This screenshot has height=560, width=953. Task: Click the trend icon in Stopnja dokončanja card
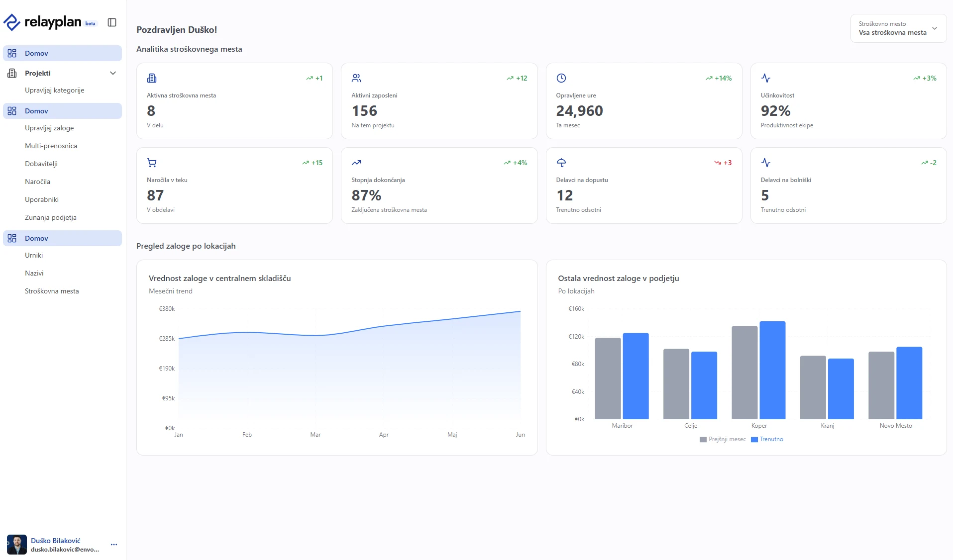[356, 163]
